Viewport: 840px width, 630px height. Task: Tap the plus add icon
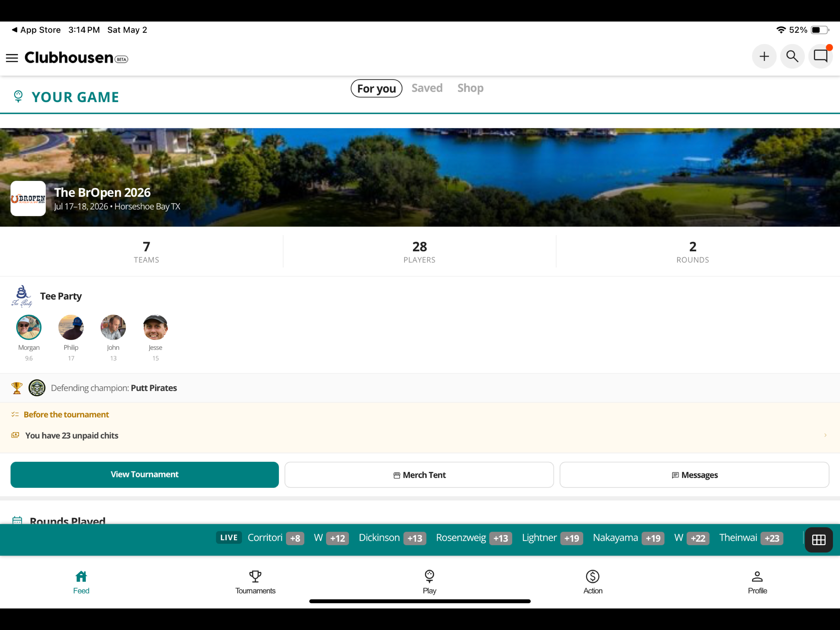click(764, 57)
